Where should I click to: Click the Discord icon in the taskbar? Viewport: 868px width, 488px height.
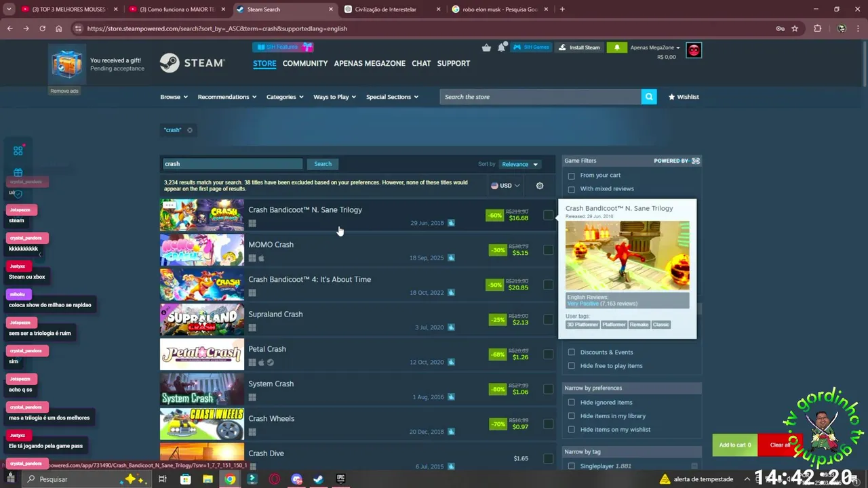pyautogui.click(x=296, y=479)
